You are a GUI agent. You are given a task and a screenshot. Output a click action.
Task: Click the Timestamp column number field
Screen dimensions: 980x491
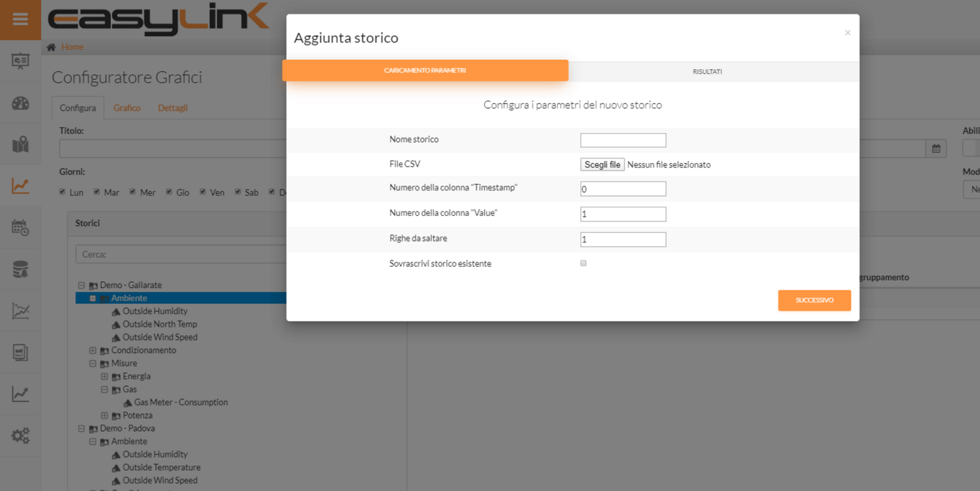623,189
